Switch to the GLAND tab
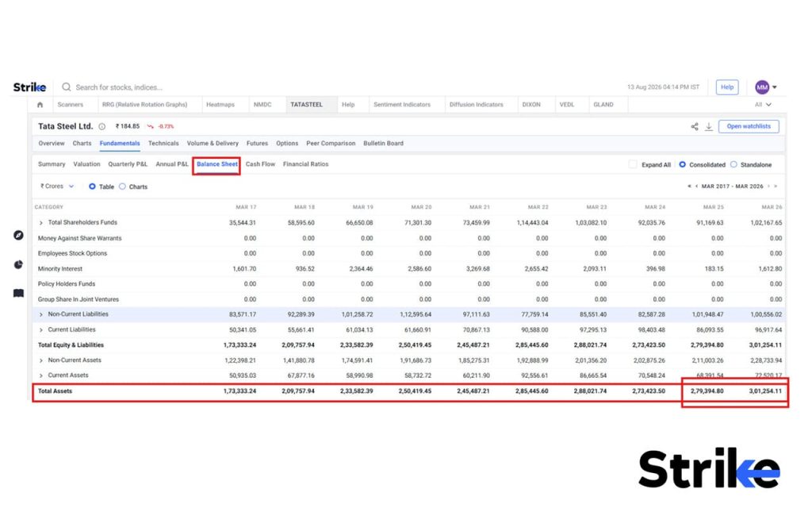Image resolution: width=812 pixels, height=508 pixels. coord(603,105)
